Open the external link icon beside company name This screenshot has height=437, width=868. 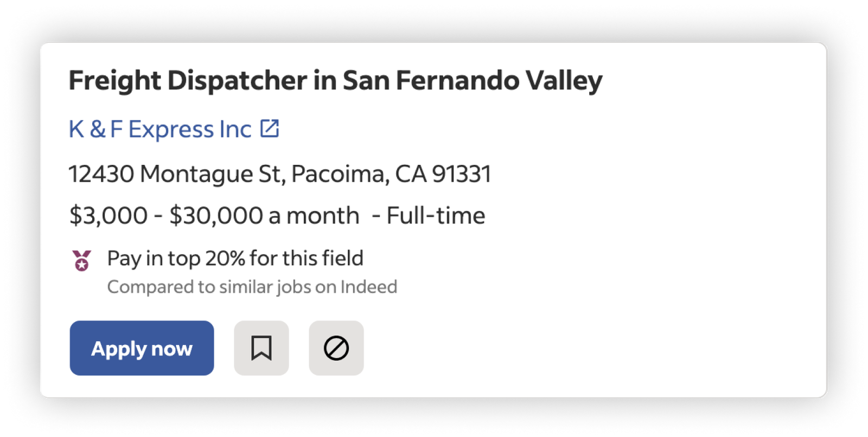270,128
